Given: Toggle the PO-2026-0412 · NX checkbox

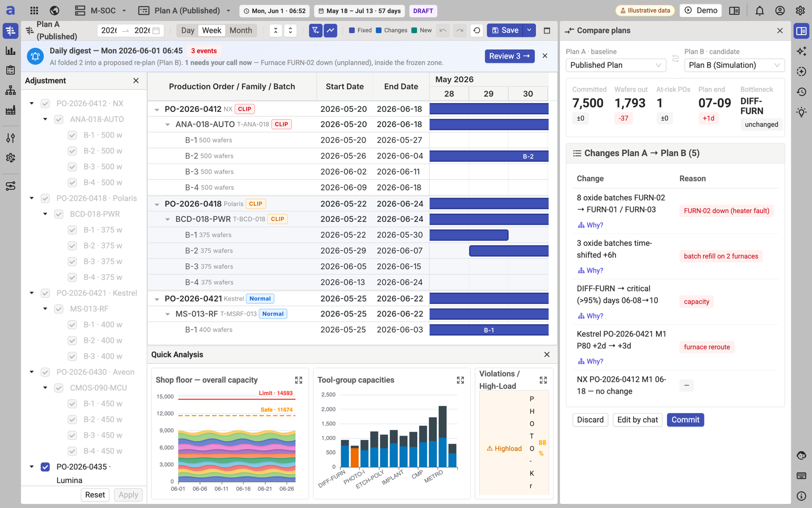Looking at the screenshot, I should click(x=45, y=104).
